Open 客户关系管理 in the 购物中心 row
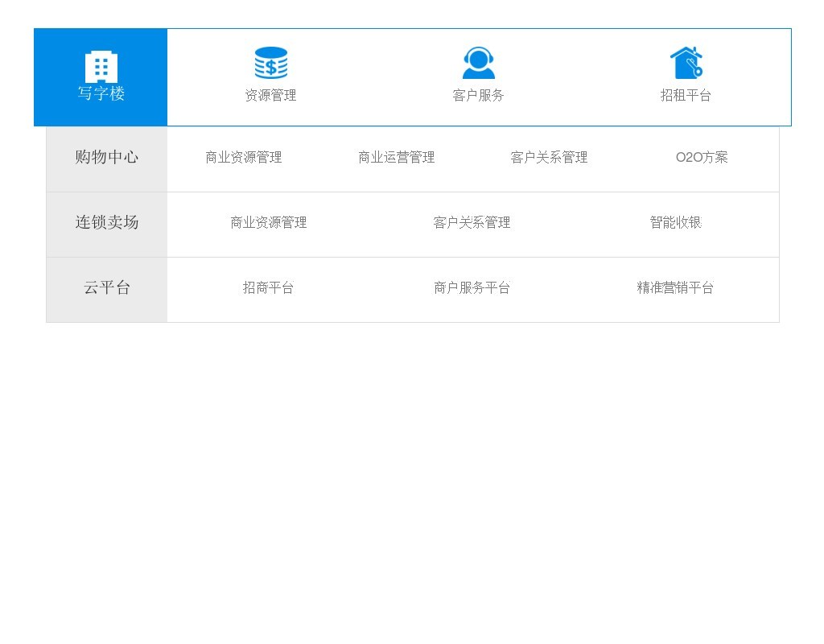The width and height of the screenshot is (824, 644). (549, 157)
